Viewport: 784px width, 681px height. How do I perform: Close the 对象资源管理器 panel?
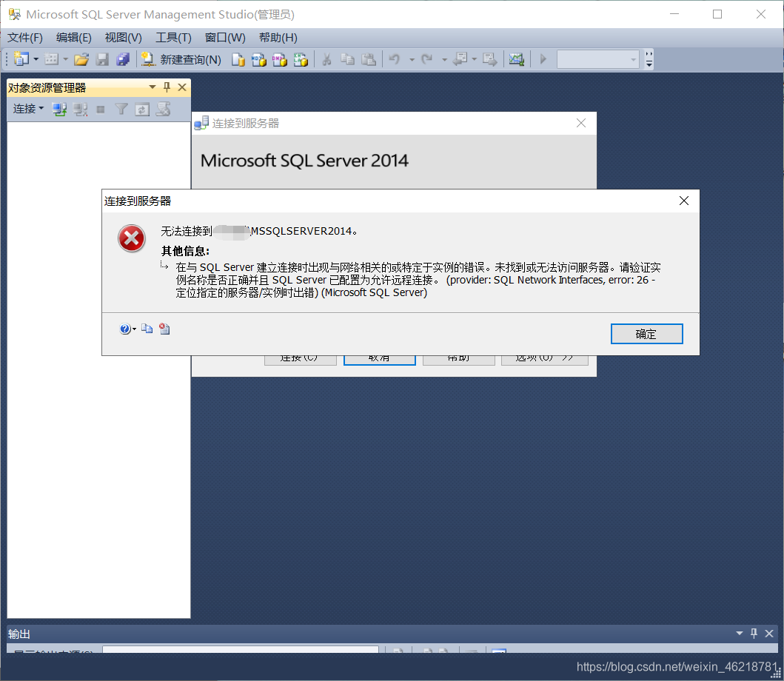(183, 87)
